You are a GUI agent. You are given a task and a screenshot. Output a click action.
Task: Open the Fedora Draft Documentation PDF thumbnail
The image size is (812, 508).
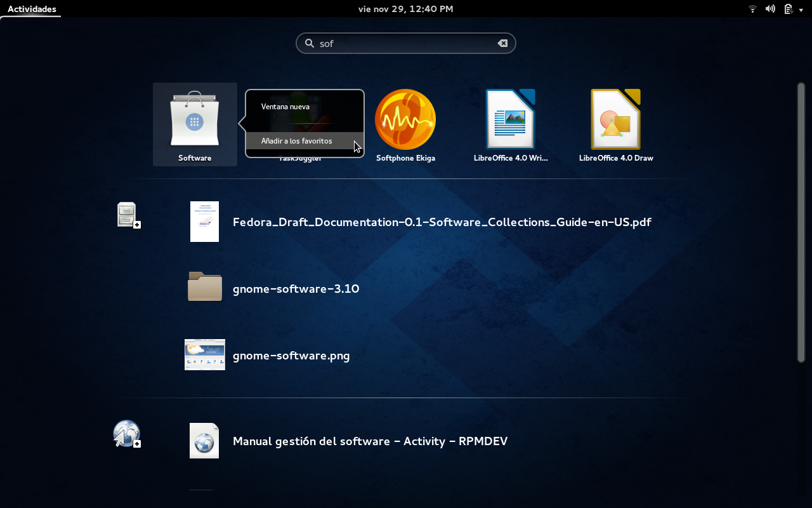tap(204, 222)
